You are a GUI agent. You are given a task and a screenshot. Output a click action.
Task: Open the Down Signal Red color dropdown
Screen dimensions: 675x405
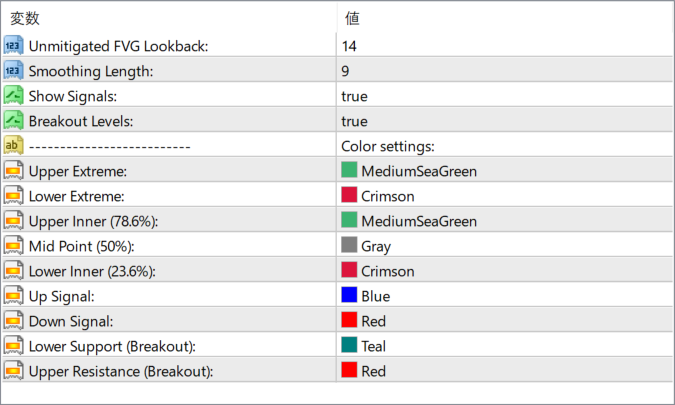tap(505, 321)
